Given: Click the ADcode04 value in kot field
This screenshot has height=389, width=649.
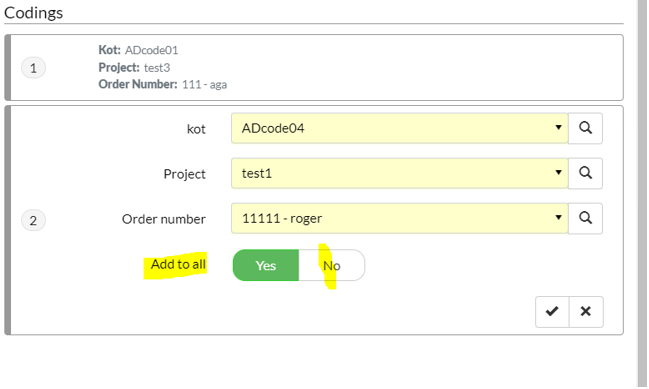Looking at the screenshot, I should pyautogui.click(x=273, y=128).
